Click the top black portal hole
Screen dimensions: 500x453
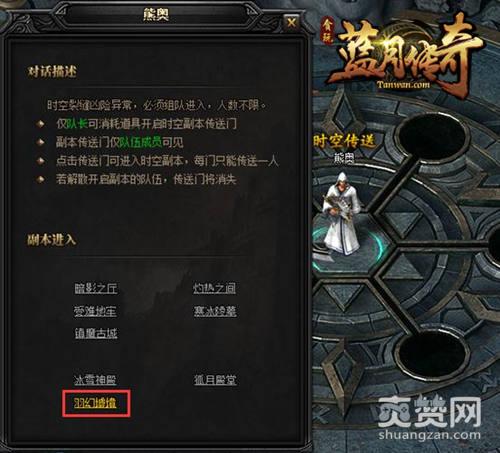pyautogui.click(x=432, y=137)
